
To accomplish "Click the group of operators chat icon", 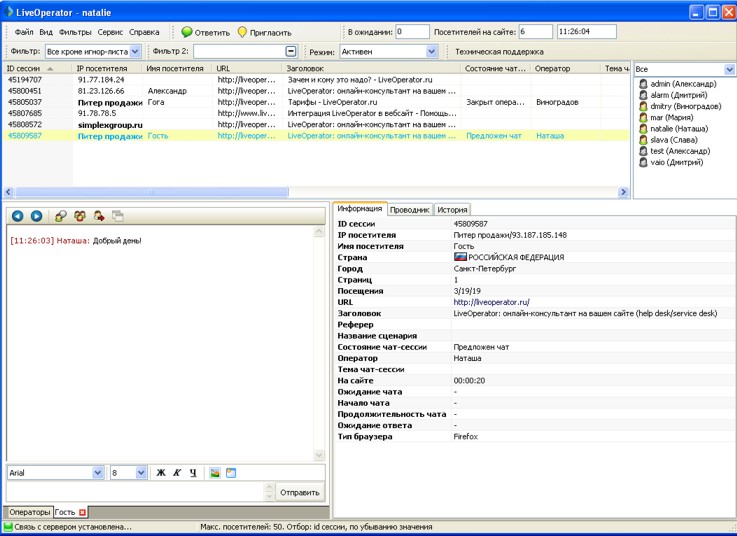I will [x=80, y=216].
